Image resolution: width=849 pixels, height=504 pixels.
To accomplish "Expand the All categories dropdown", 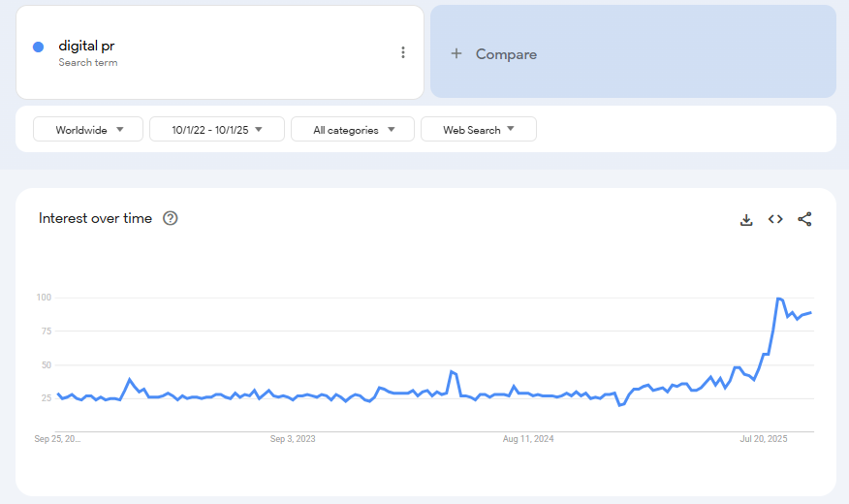I will 353,129.
